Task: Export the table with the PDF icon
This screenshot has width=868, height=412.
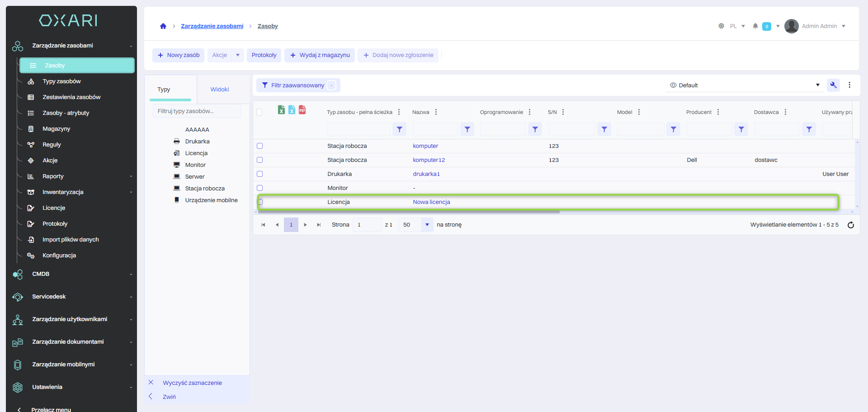Action: [302, 110]
